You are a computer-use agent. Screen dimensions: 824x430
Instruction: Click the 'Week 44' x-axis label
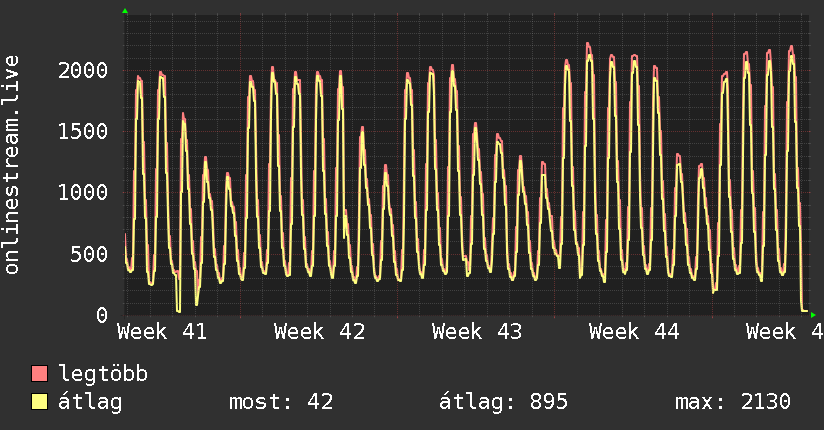(634, 332)
